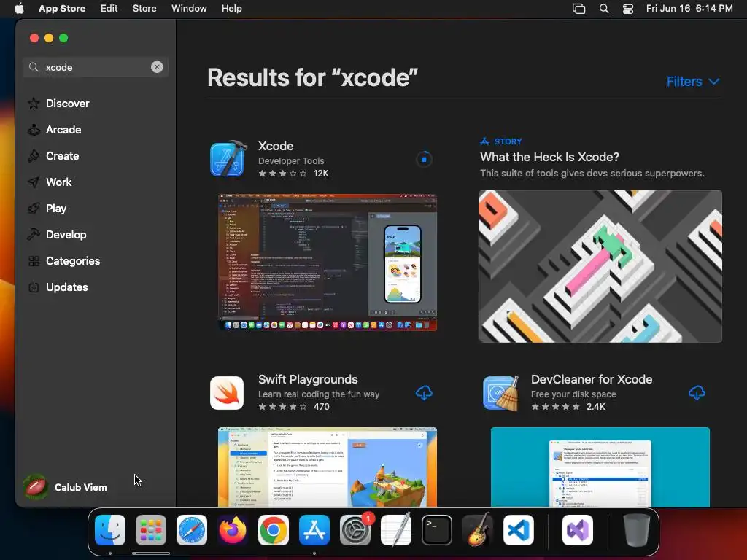Select the Create paintbrush icon
The height and width of the screenshot is (560, 747).
(x=34, y=156)
